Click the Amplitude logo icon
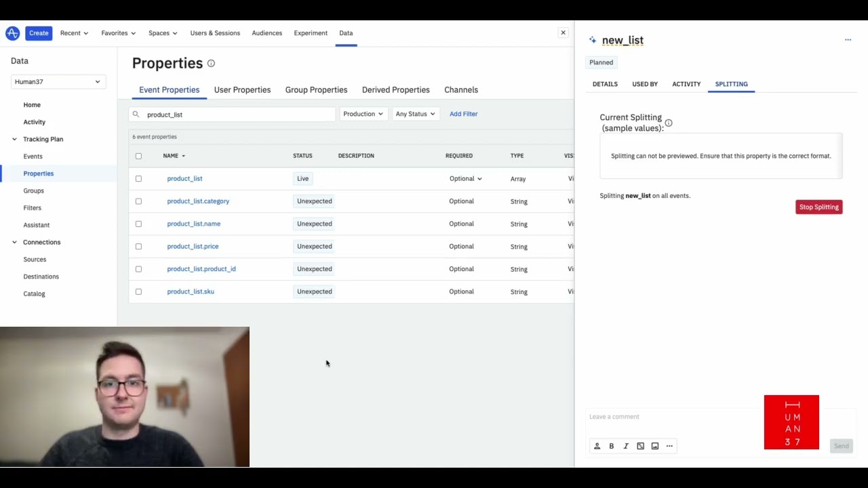Screen dimensions: 868x488 coord(12,33)
